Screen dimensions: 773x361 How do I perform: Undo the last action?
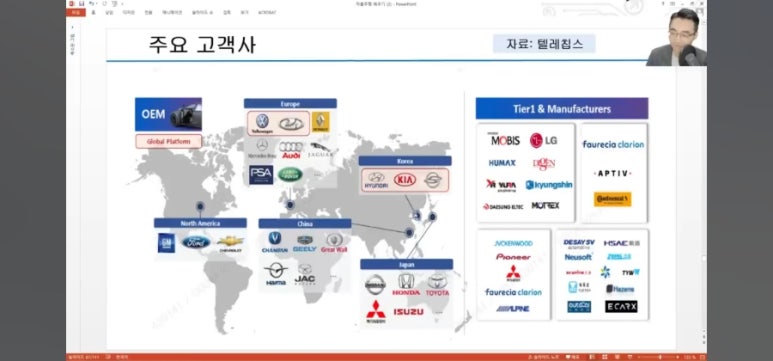coord(91,3)
